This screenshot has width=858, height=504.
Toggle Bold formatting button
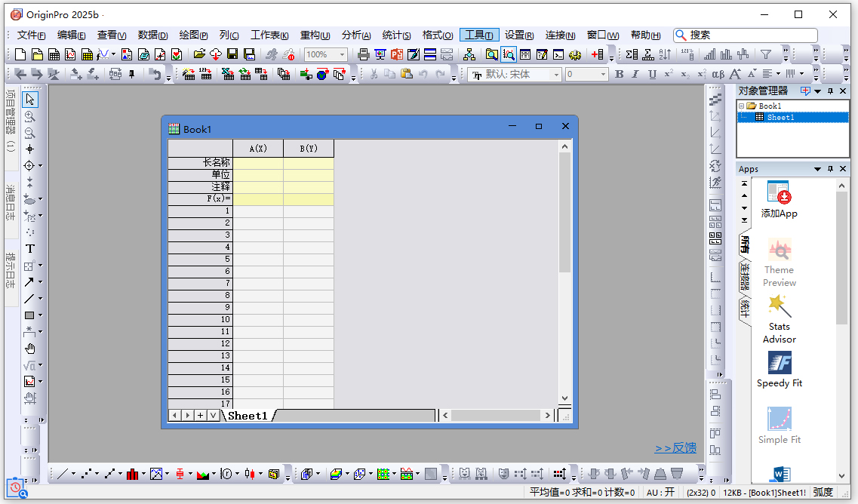(620, 74)
